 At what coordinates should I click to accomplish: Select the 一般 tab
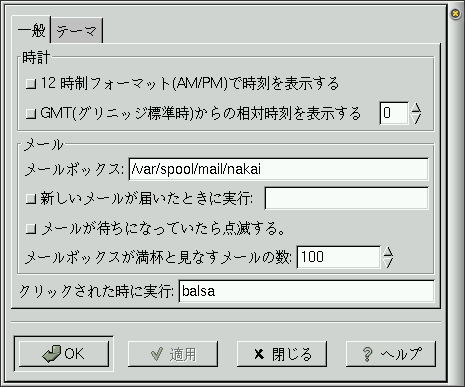(x=31, y=30)
